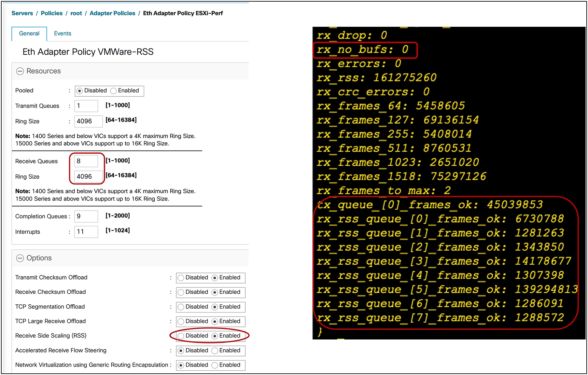Click the rx_rss_queue_[1]_frames_ok line
Image resolution: width=588 pixels, height=375 pixels.
coord(440,233)
